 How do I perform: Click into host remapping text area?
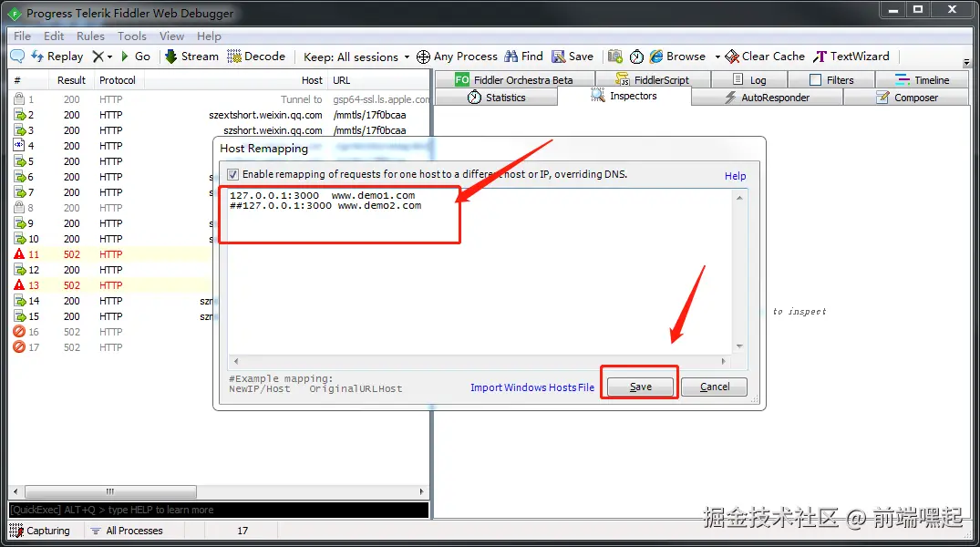480,272
